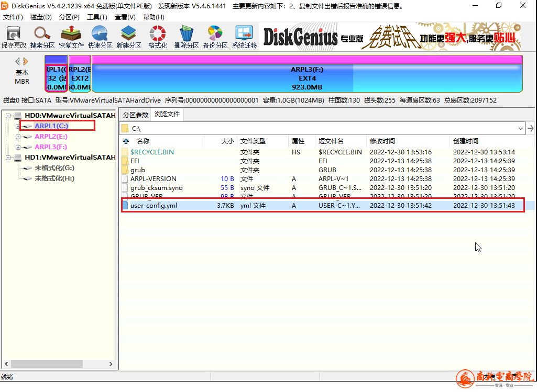The image size is (537, 392).
Task: Click the DiskGenius 专业版 advertisement banner
Action: tap(390, 37)
